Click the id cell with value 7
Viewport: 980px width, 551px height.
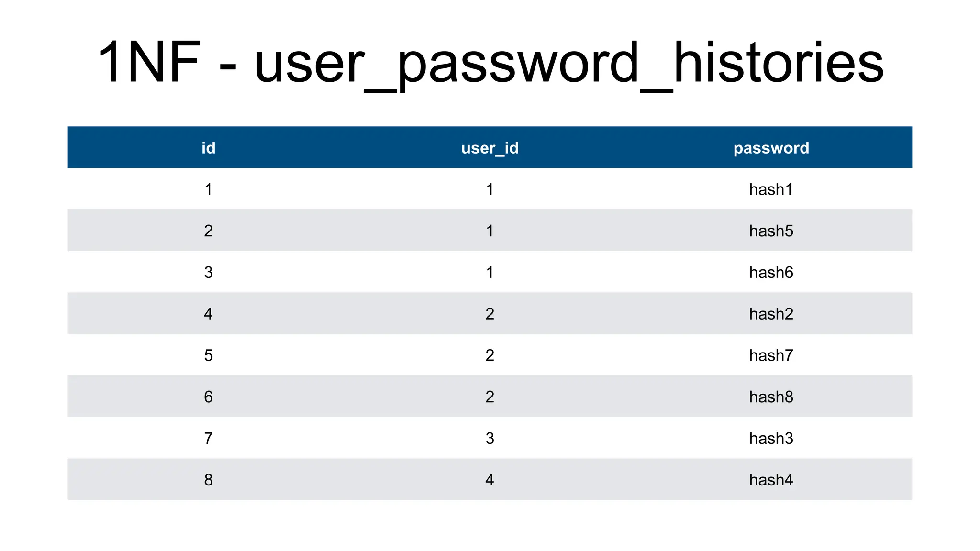(208, 438)
